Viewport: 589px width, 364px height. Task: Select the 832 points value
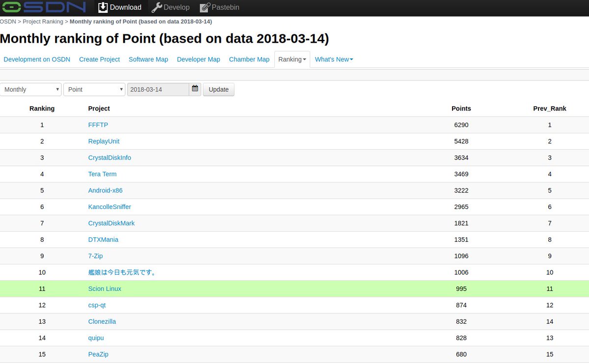coord(461,321)
